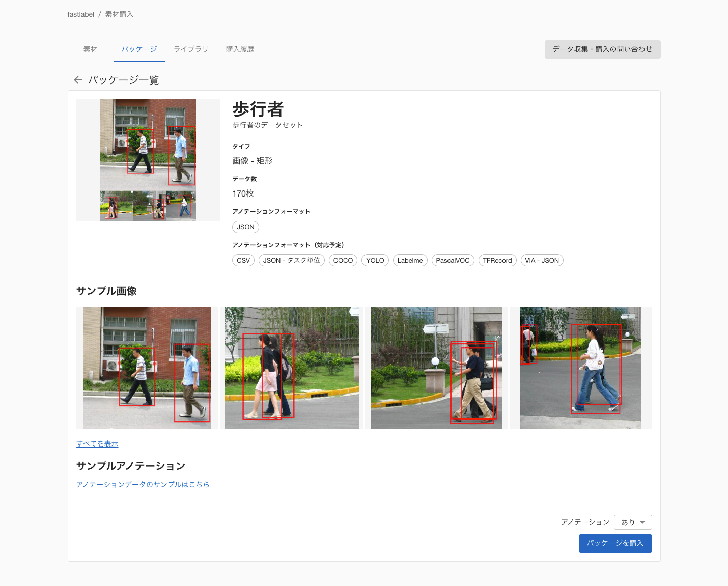Click the タイプ label
Screen dimensions: 728x586
pyautogui.click(x=241, y=147)
